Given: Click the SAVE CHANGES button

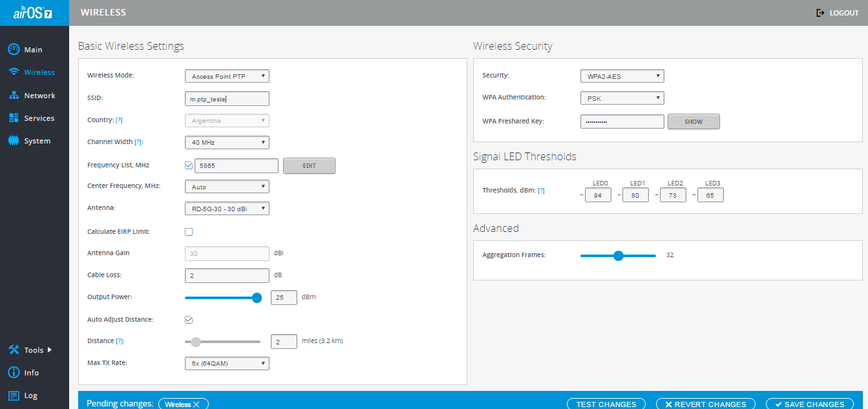Looking at the screenshot, I should pos(810,404).
